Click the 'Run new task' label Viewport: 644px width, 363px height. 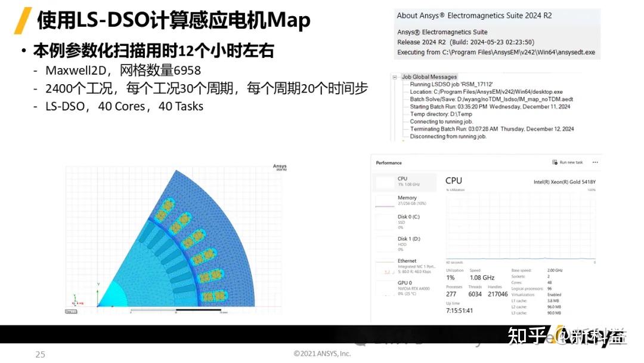(571, 162)
